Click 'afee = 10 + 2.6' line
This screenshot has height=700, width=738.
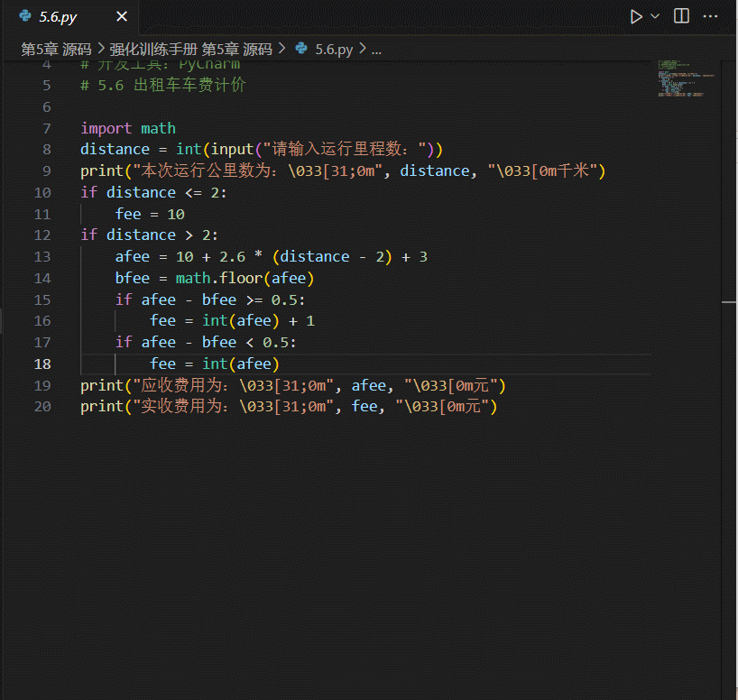pyautogui.click(x=271, y=256)
